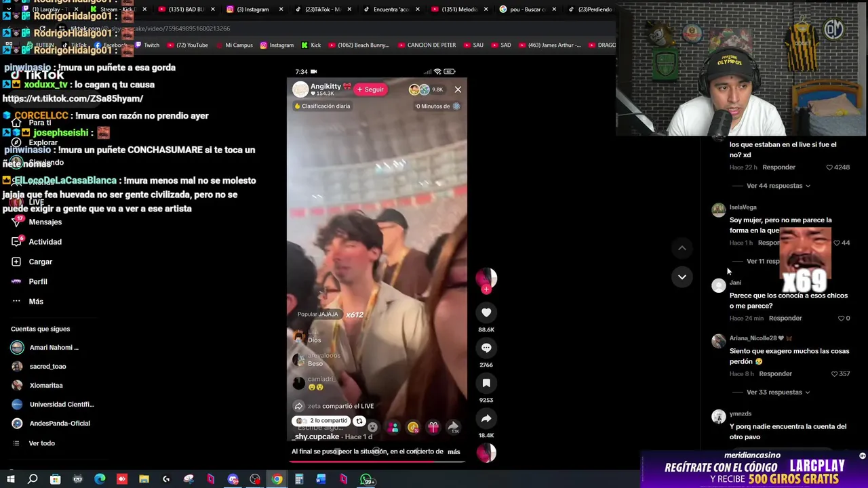868x488 pixels.
Task: Open ymnzds's profile name in comments
Action: coord(740,413)
